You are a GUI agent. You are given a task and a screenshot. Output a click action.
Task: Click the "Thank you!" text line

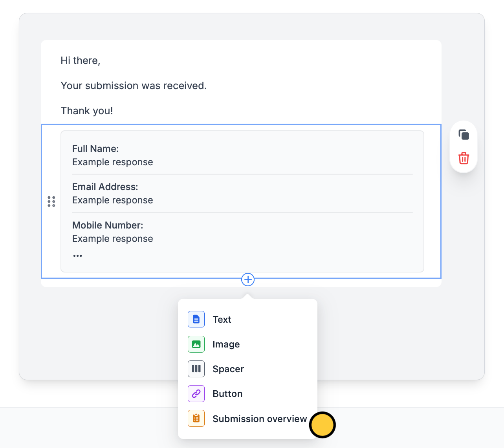pos(87,111)
